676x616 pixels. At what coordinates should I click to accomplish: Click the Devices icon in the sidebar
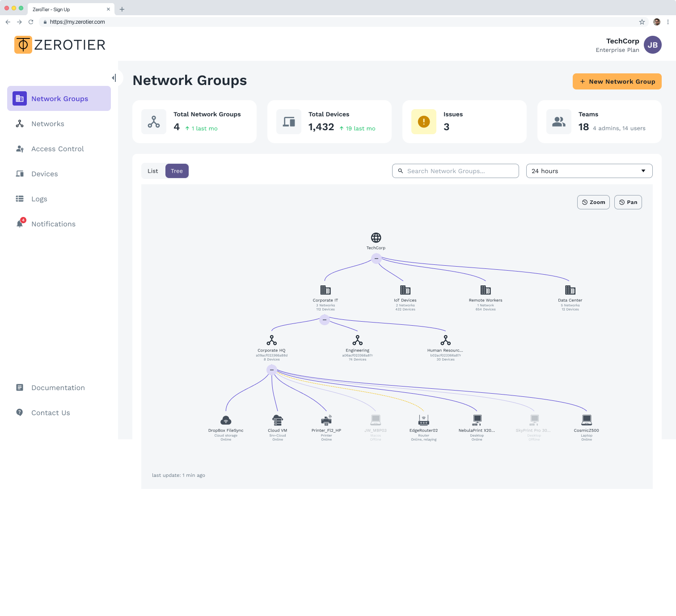20,174
